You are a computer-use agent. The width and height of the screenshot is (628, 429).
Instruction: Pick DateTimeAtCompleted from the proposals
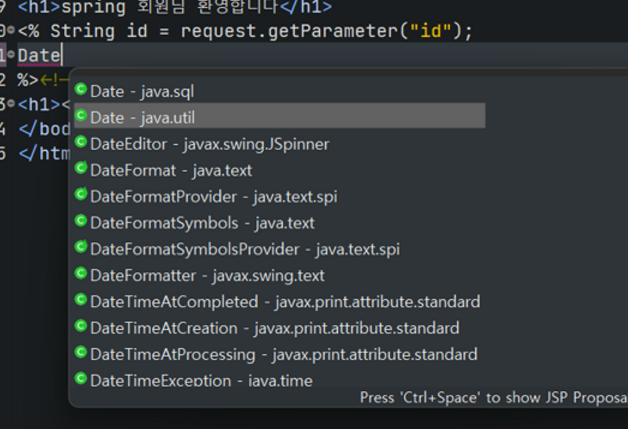click(x=280, y=302)
